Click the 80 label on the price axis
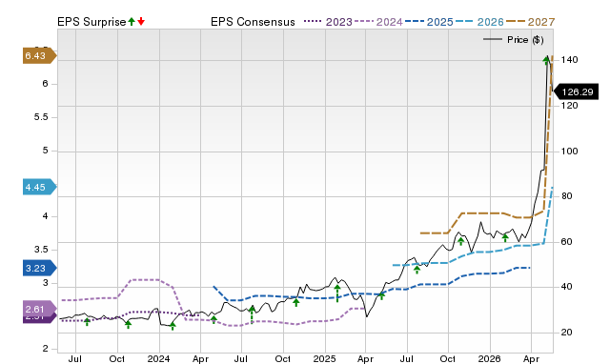 [567, 196]
